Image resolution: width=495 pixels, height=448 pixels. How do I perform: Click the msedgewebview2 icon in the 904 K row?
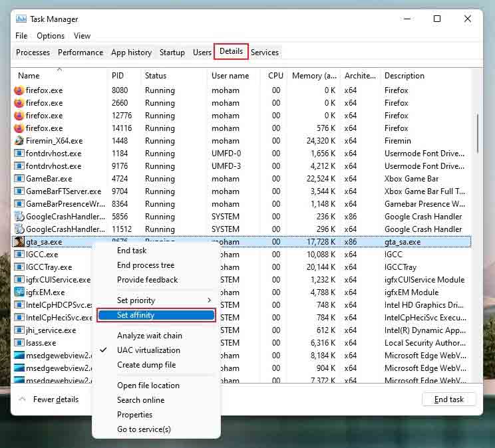19,368
